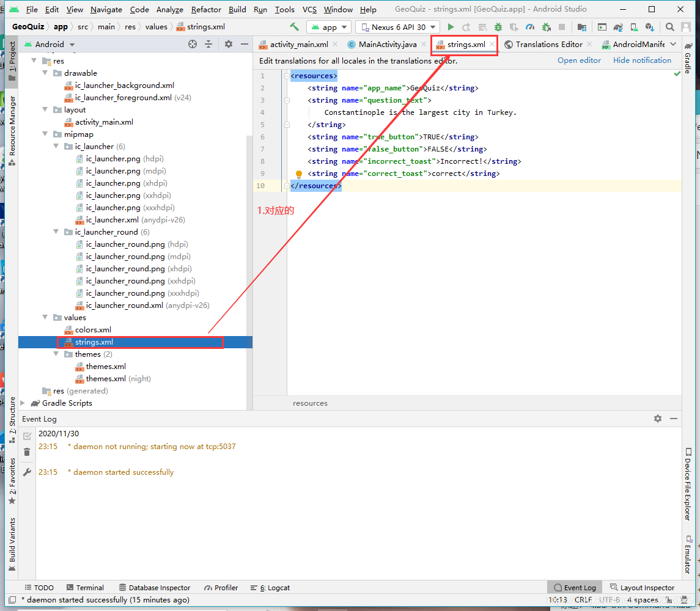Click the Collapse All icon in Project panel
This screenshot has height=611, width=700.
pyautogui.click(x=208, y=44)
